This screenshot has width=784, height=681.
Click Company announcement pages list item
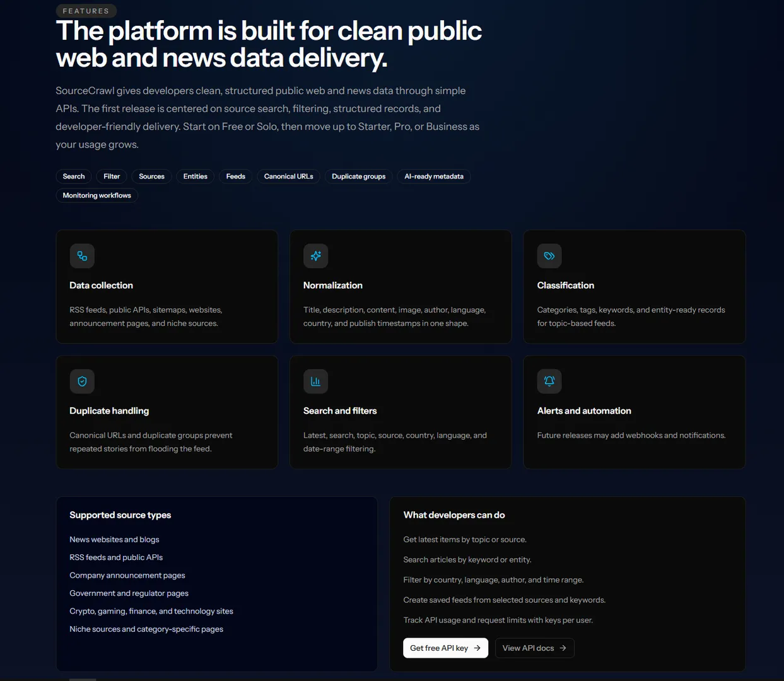127,576
